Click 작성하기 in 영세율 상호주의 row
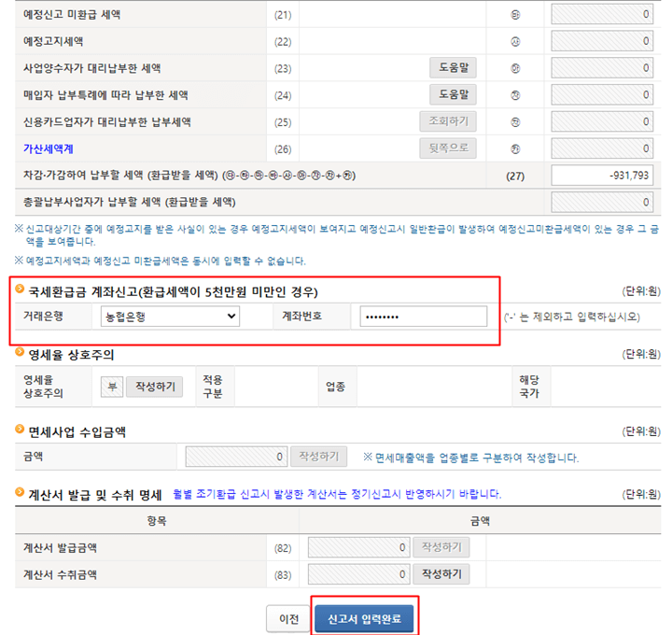The image size is (672, 635). [x=155, y=387]
